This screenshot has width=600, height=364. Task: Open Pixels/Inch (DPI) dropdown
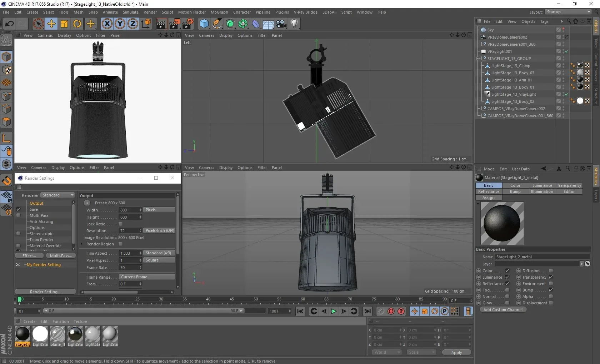pyautogui.click(x=159, y=230)
